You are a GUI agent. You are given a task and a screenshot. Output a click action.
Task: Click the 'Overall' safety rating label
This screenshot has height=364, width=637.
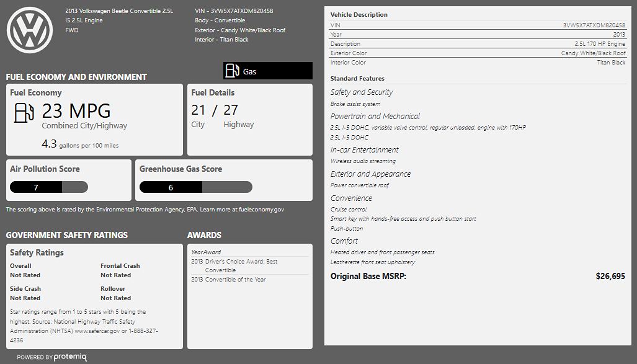20,265
